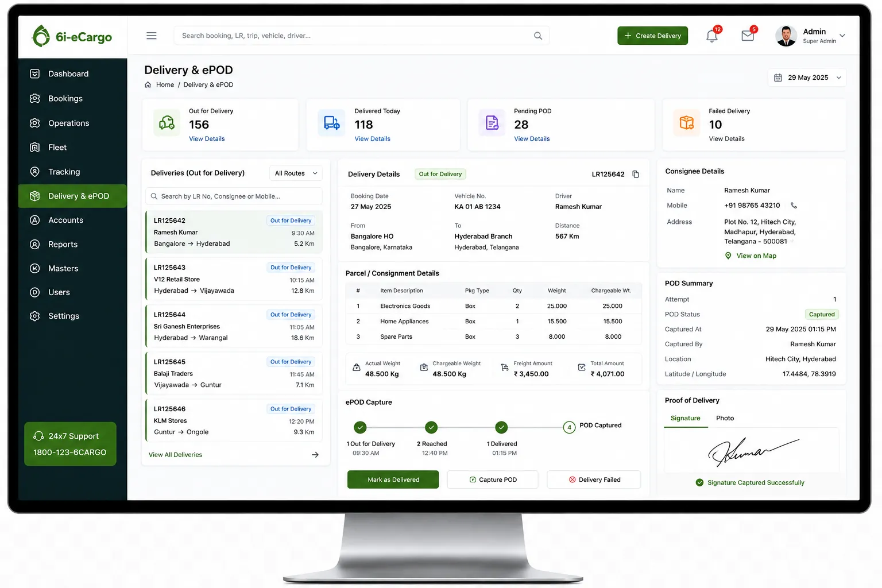Click the calendar icon in the date picker
This screenshot has height=588, width=882.
(778, 78)
